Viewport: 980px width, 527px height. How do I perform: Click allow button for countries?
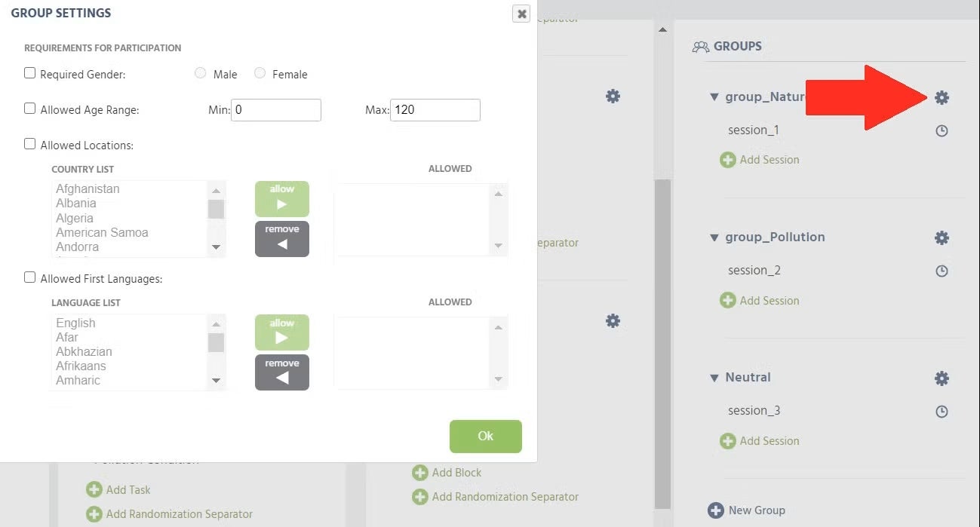pyautogui.click(x=282, y=199)
